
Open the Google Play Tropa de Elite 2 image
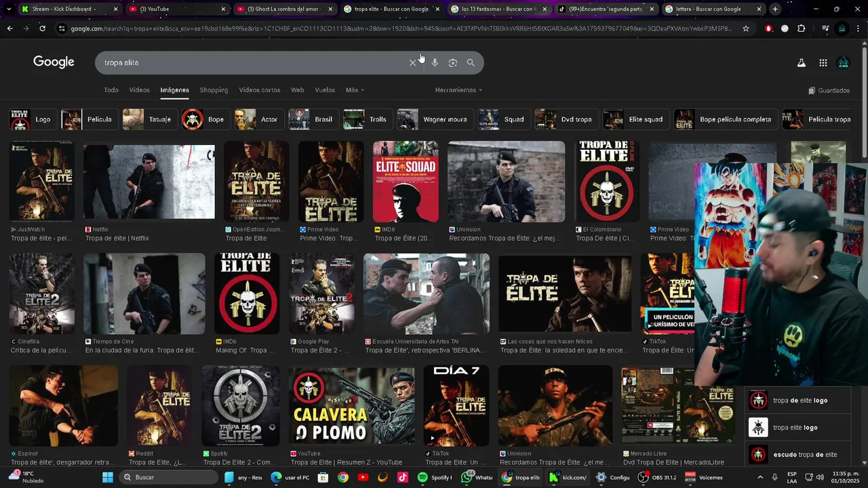pyautogui.click(x=322, y=293)
